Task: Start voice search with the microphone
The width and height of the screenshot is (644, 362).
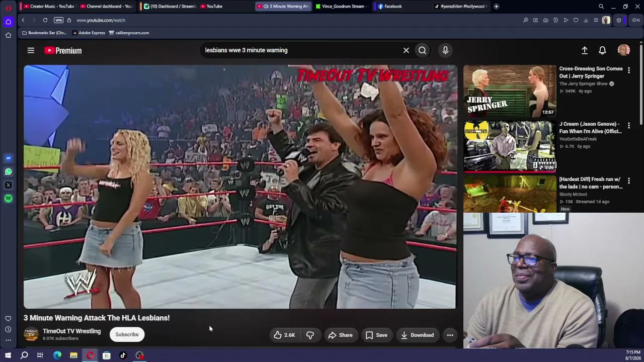Action: (445, 50)
